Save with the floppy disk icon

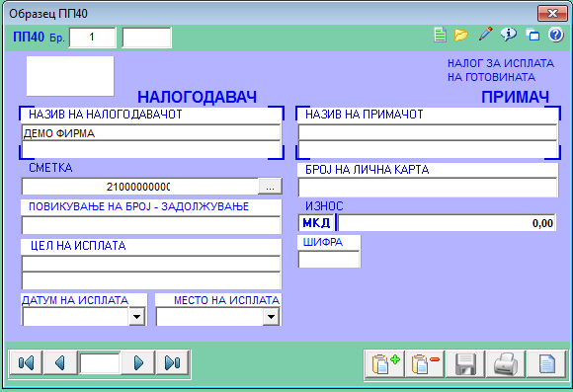pos(465,364)
